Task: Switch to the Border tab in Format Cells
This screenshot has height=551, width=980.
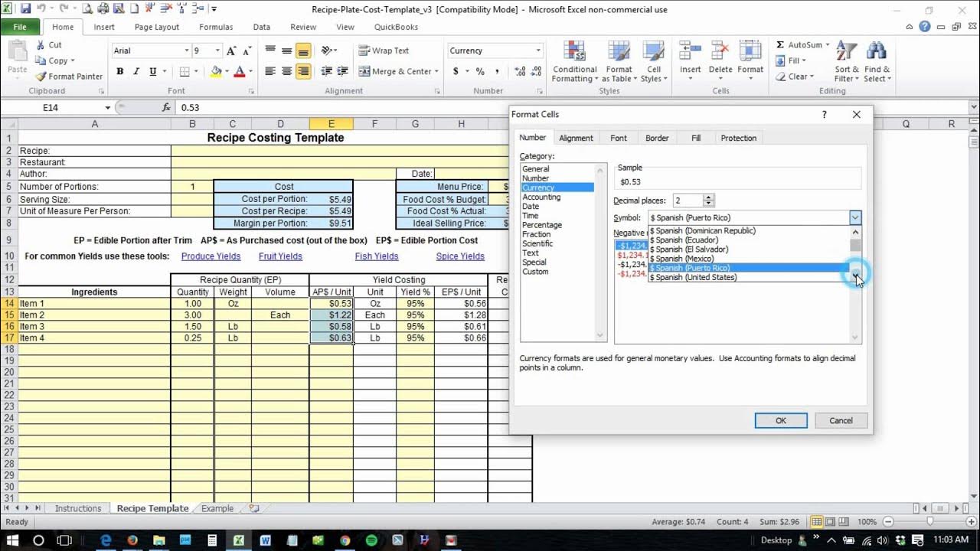Action: 657,138
